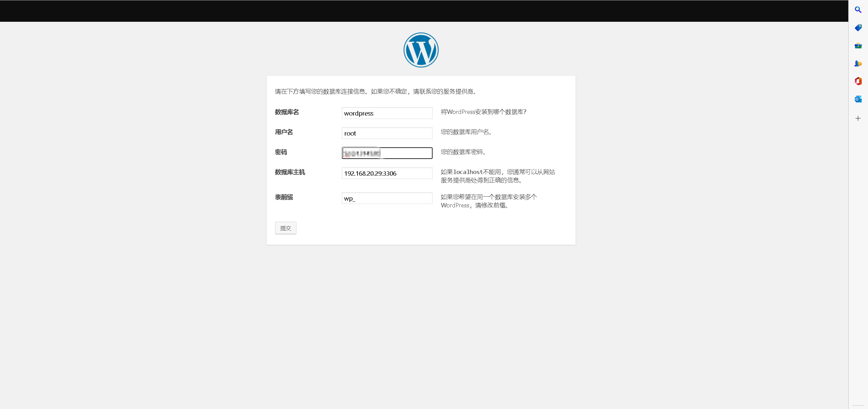868x409 pixels.
Task: Open the Shopping tag sidebar icon
Action: coord(858,28)
